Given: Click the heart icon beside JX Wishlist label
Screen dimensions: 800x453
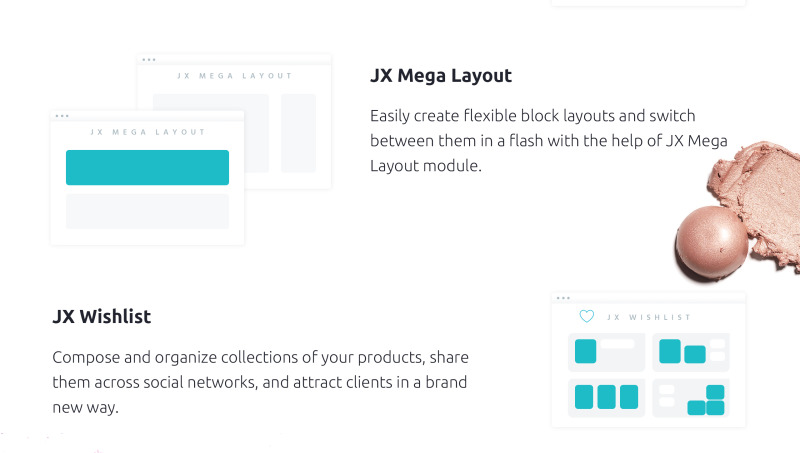Looking at the screenshot, I should point(587,316).
